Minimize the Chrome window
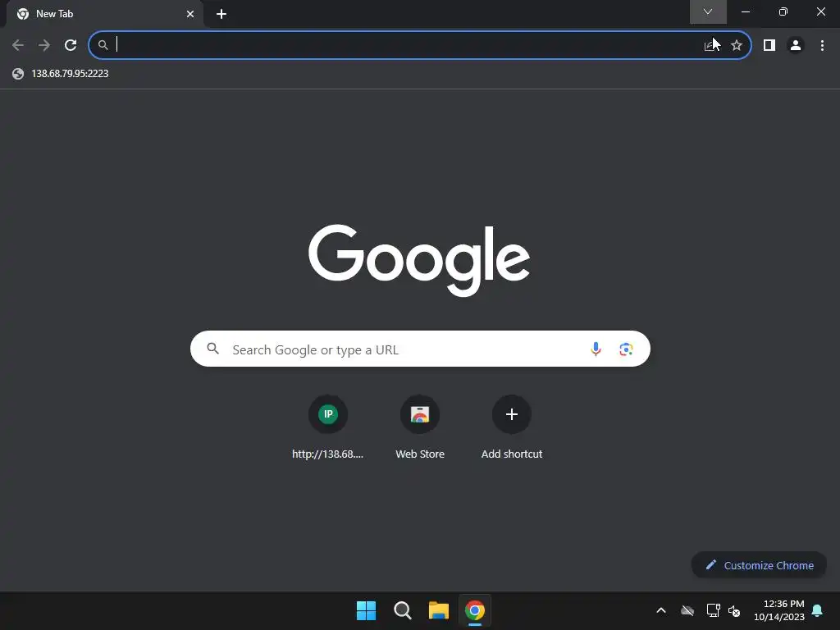The width and height of the screenshot is (840, 630). click(x=746, y=11)
